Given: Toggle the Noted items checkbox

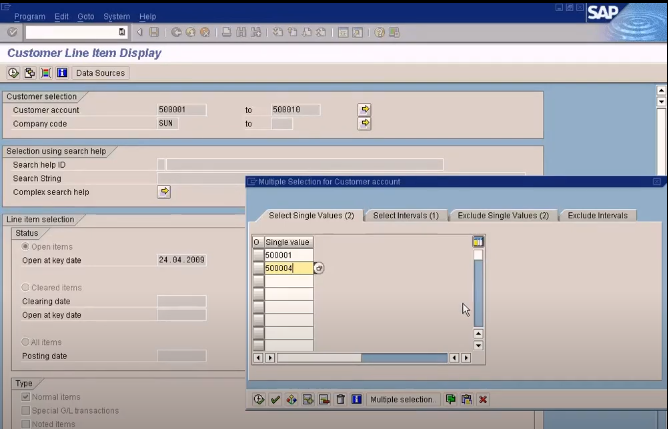Looking at the screenshot, I should (26, 424).
